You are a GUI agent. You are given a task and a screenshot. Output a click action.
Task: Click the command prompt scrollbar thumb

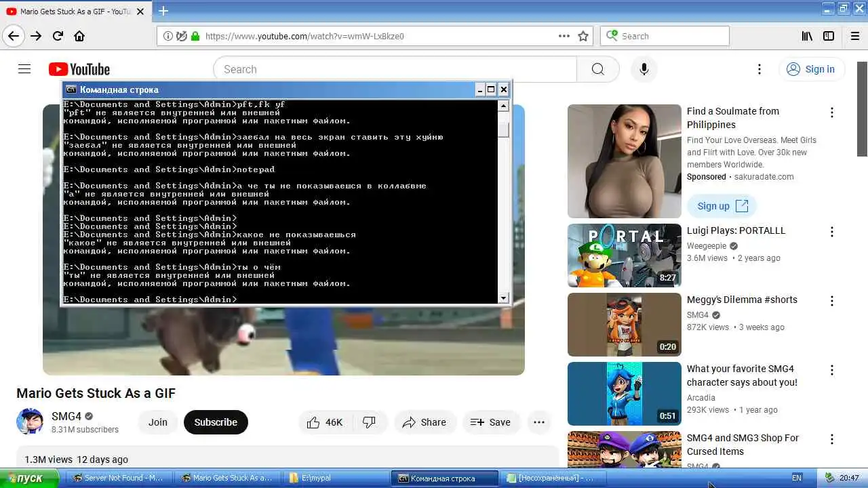click(503, 129)
